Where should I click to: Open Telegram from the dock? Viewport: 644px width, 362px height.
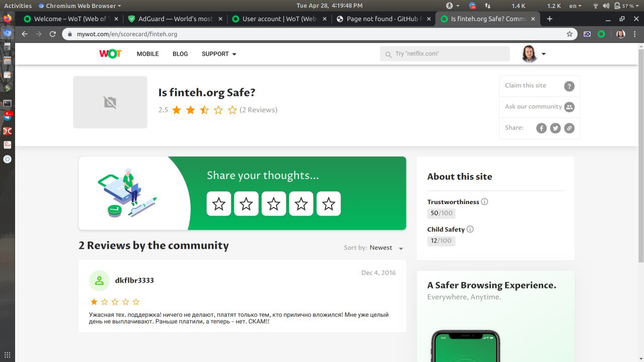click(7, 117)
